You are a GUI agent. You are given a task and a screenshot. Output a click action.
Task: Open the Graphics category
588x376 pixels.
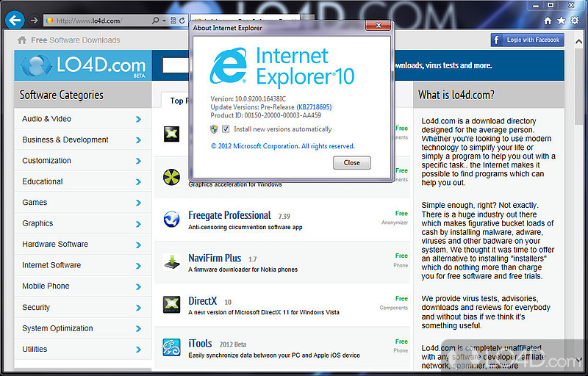[37, 223]
